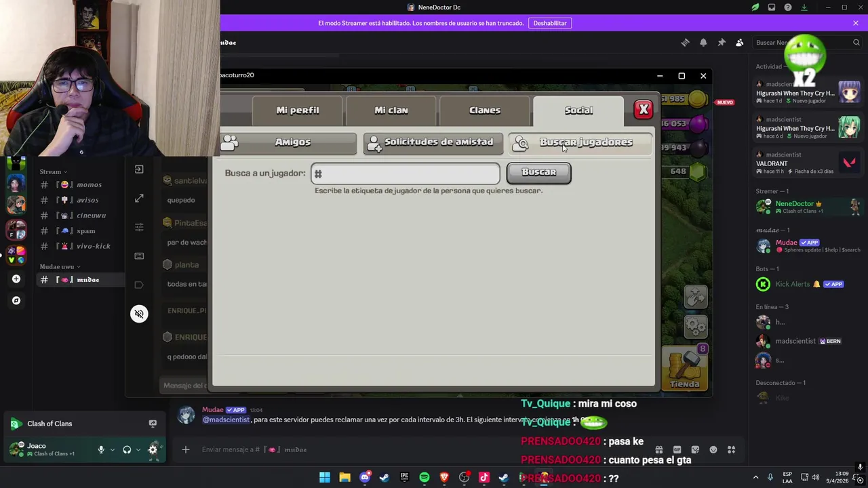Open TikTok from the taskbar
Image resolution: width=868 pixels, height=488 pixels.
click(x=484, y=478)
